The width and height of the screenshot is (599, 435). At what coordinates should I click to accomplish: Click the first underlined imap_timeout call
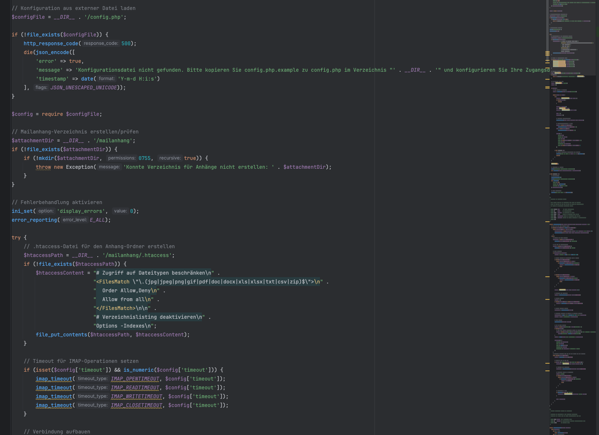(54, 379)
